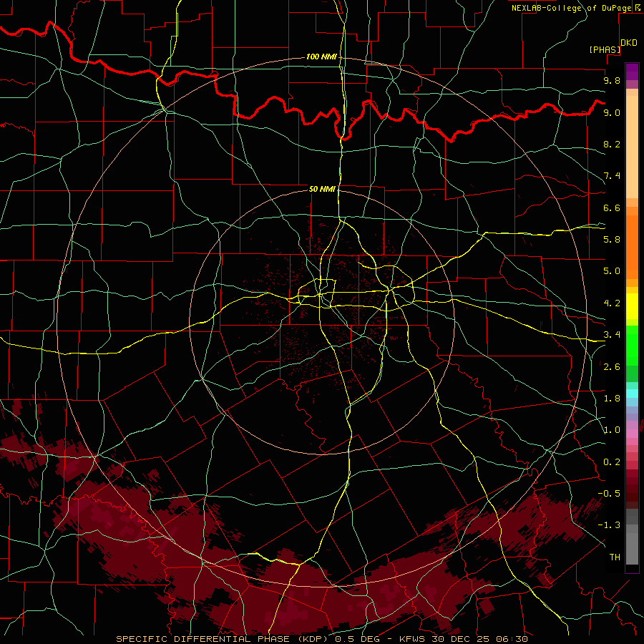This screenshot has width=644, height=644.
Task: Pick the cyan segment of color bar
Action: [x=632, y=394]
